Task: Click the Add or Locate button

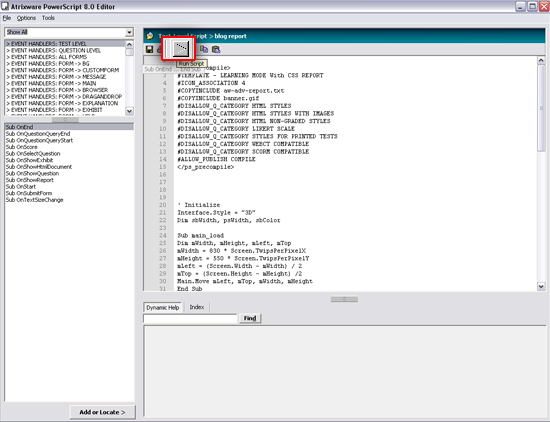Action: (x=102, y=412)
